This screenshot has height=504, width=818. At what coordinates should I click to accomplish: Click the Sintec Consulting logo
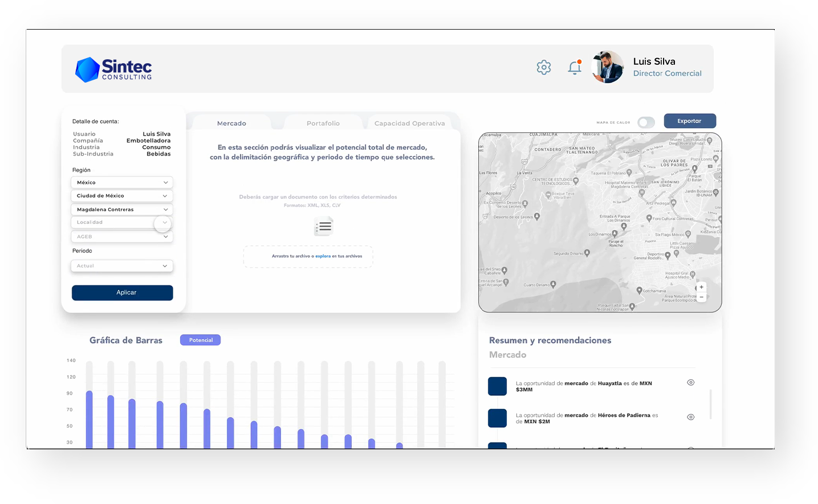click(113, 69)
